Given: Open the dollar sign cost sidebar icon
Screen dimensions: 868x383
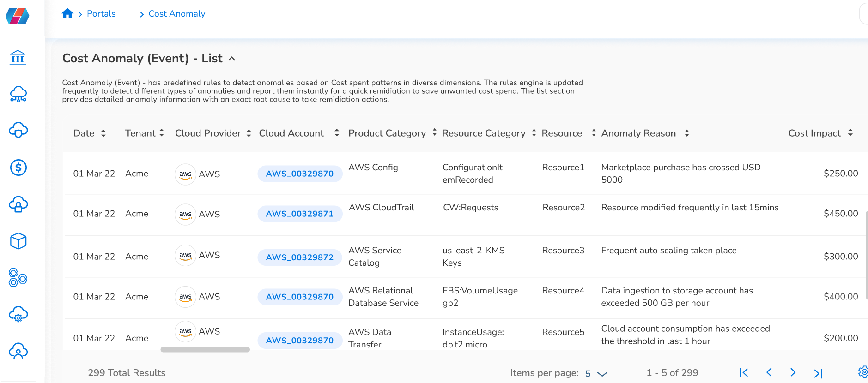Looking at the screenshot, I should click(x=18, y=168).
